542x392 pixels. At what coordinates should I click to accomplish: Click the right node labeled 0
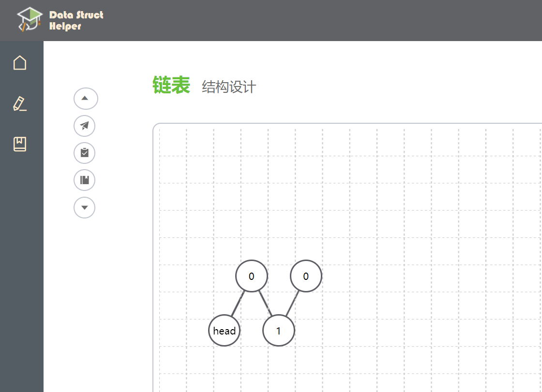[305, 276]
